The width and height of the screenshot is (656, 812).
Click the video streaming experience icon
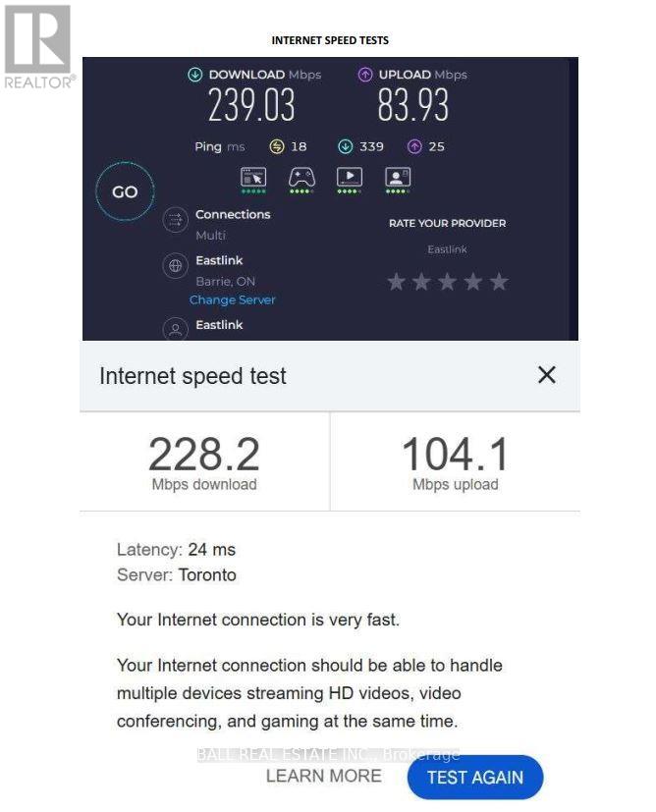click(350, 178)
